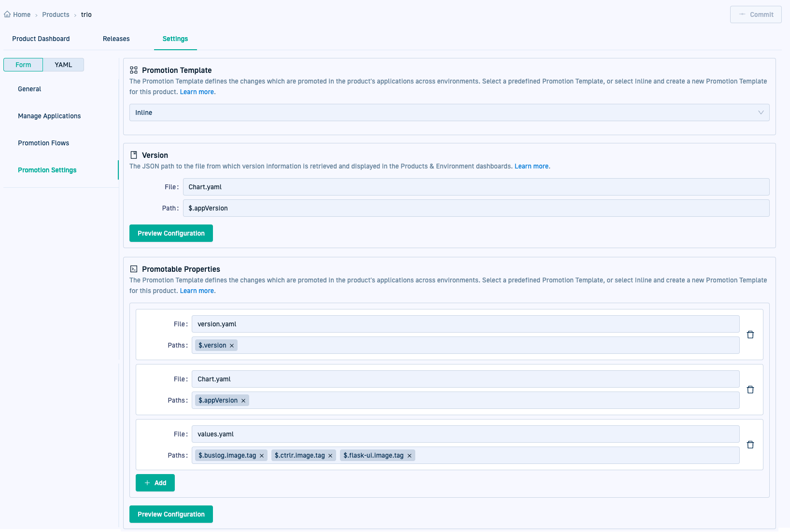
Task: Open the Manage Applications section
Action: coord(49,116)
